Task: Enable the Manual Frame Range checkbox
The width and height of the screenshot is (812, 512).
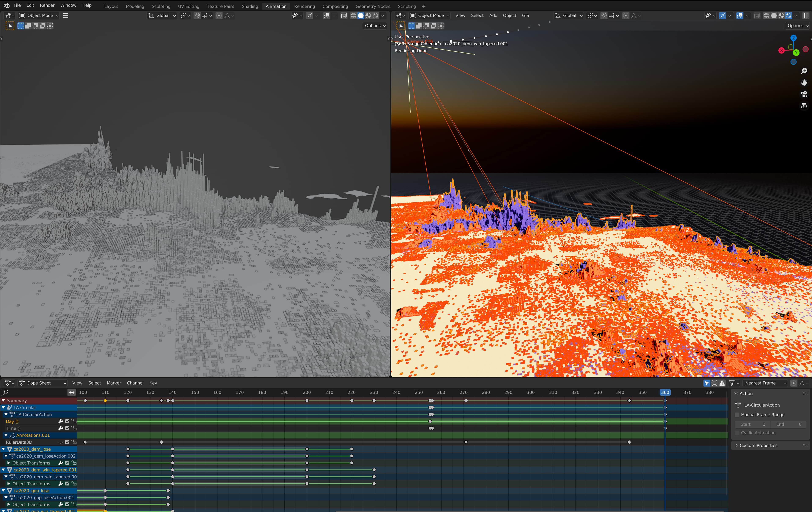Action: click(737, 415)
